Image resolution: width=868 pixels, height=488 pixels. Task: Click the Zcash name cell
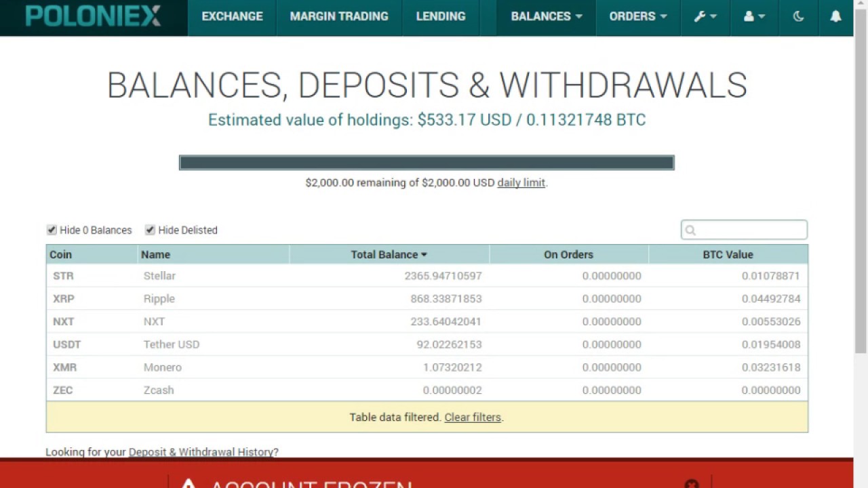[x=159, y=390]
